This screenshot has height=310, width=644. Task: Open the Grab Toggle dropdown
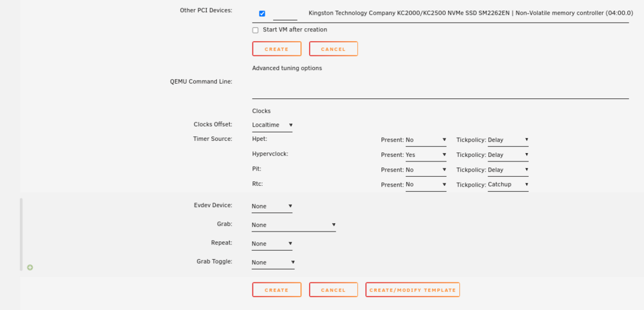click(x=273, y=262)
